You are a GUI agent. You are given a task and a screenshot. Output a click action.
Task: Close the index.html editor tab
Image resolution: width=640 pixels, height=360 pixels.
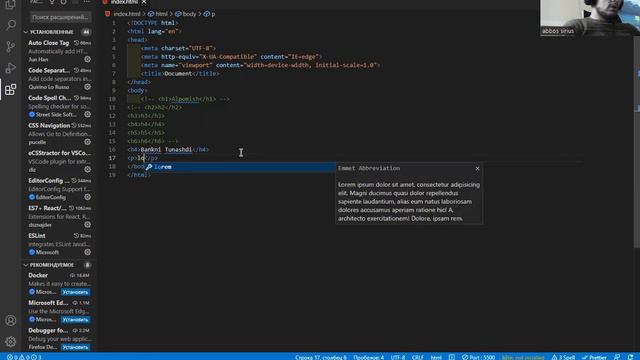pyautogui.click(x=144, y=2)
